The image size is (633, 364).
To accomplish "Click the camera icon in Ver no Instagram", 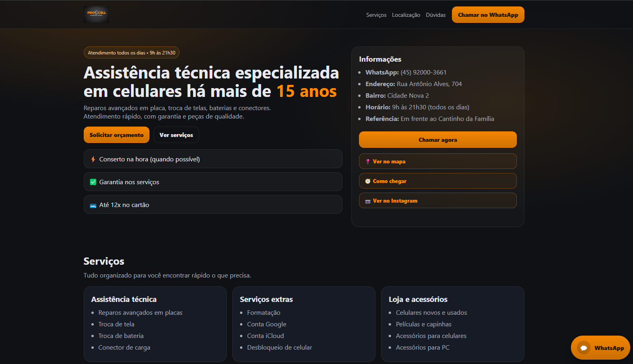I will coord(368,201).
